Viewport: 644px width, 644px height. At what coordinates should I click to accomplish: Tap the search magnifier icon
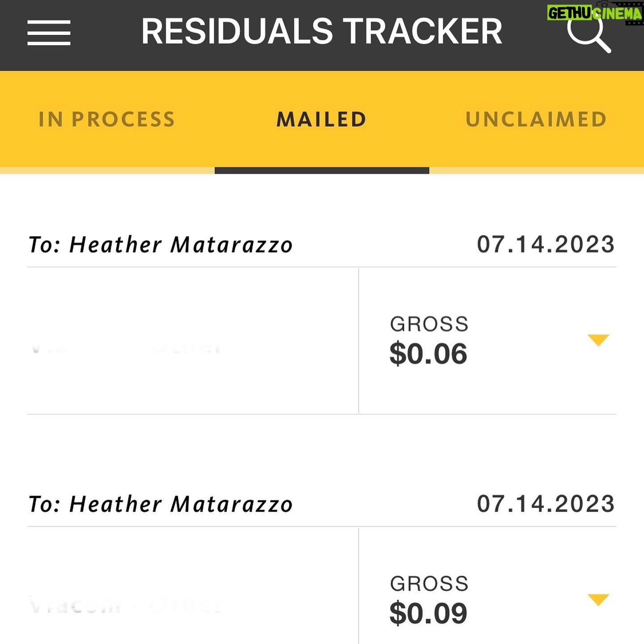(588, 33)
